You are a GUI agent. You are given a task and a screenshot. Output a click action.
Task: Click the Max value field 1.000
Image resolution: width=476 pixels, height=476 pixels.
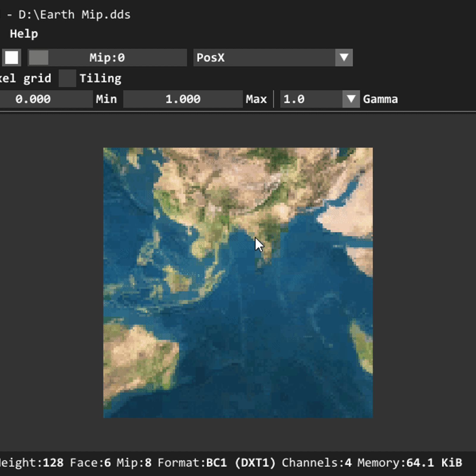coord(183,99)
